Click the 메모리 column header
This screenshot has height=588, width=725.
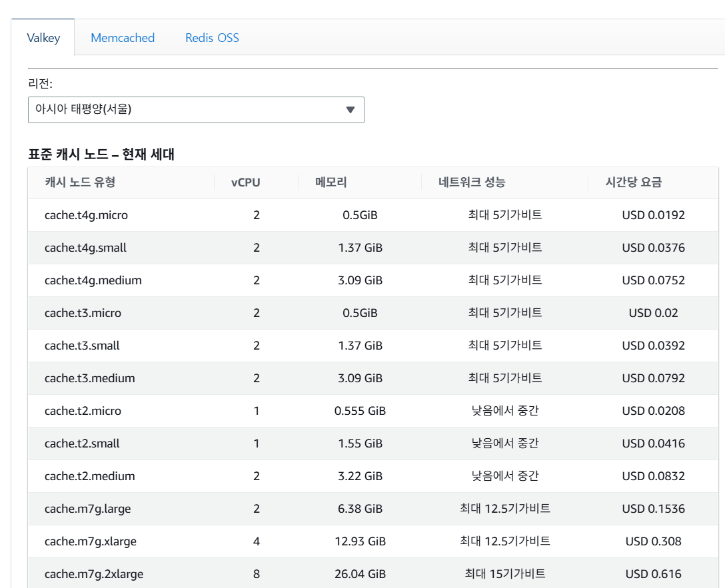331,182
